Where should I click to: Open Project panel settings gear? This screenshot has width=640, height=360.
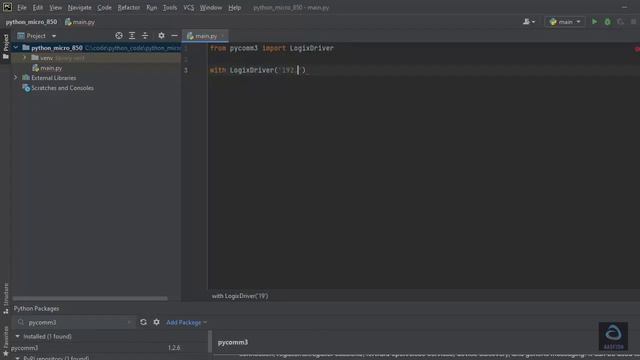162,36
